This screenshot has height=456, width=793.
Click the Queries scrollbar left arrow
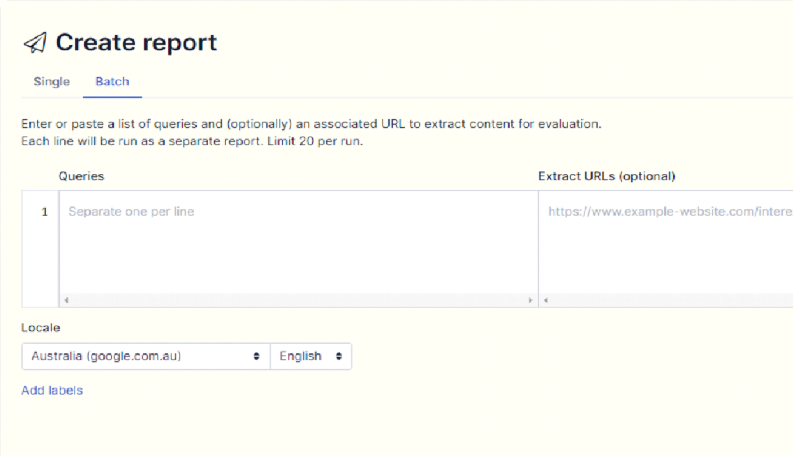point(66,300)
